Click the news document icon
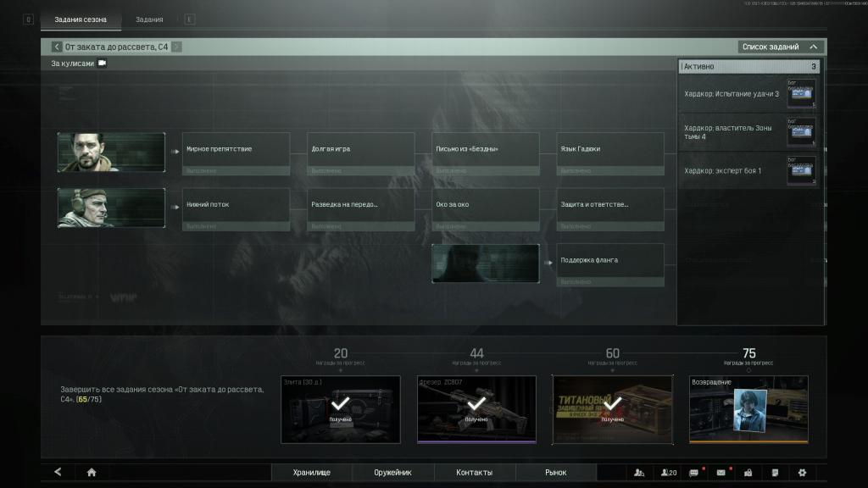This screenshot has height=488, width=868. coord(775,472)
